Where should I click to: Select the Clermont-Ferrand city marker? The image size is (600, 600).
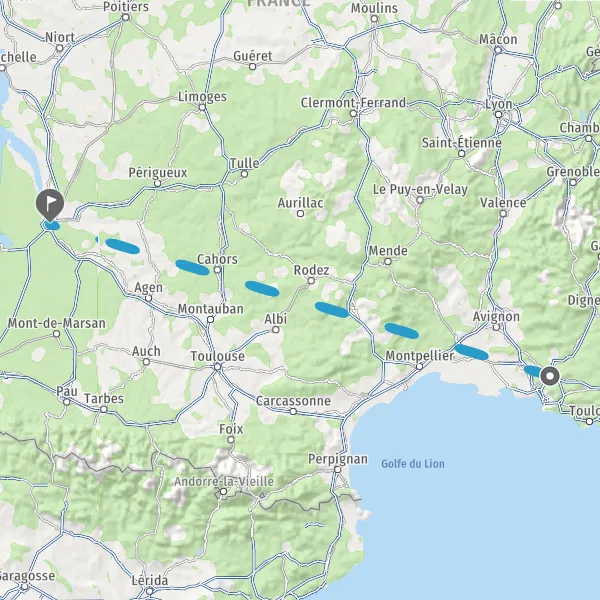354,114
